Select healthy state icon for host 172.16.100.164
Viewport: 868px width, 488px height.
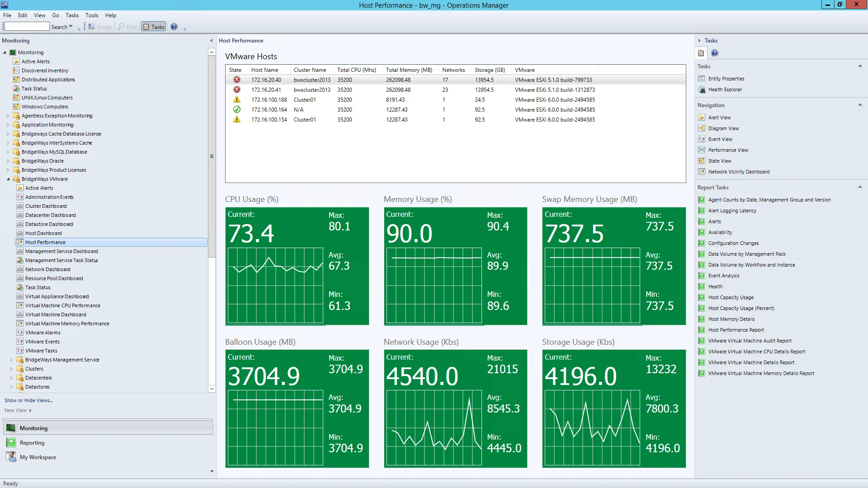(236, 109)
